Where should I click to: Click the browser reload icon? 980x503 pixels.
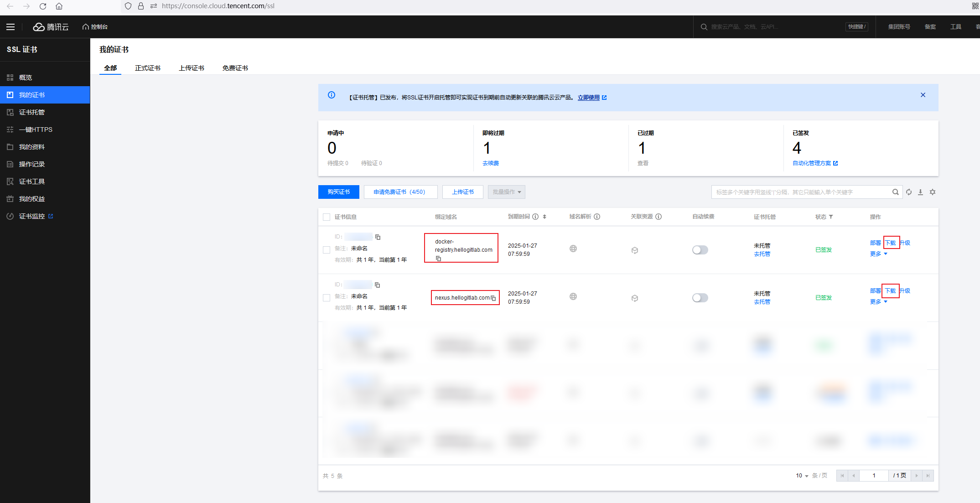click(x=43, y=6)
